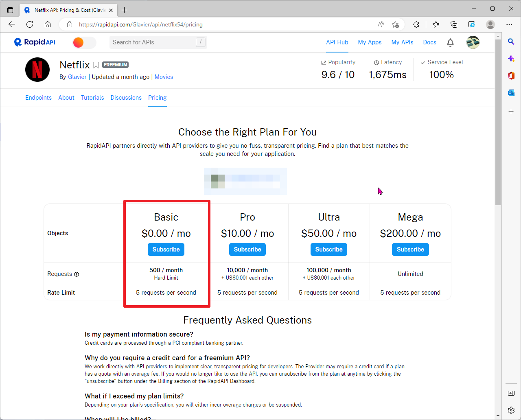Reload the page with the refresh icon
Image resolution: width=521 pixels, height=420 pixels.
click(x=30, y=24)
